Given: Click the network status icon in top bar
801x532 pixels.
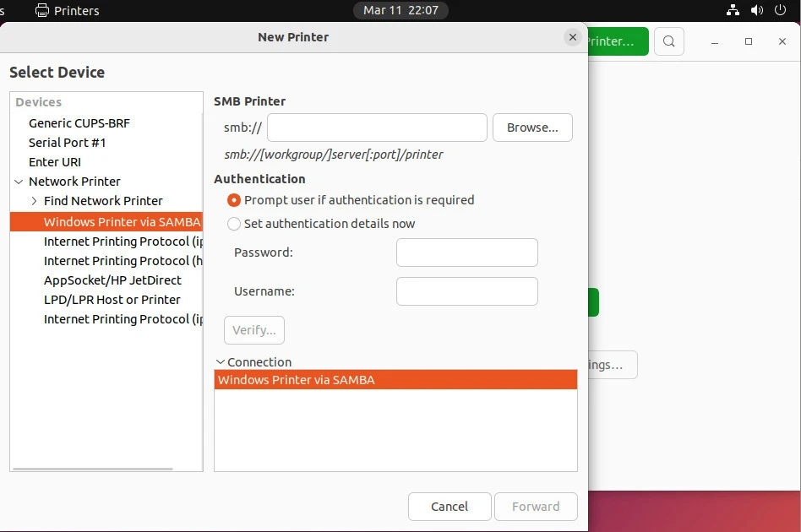Looking at the screenshot, I should [x=733, y=11].
